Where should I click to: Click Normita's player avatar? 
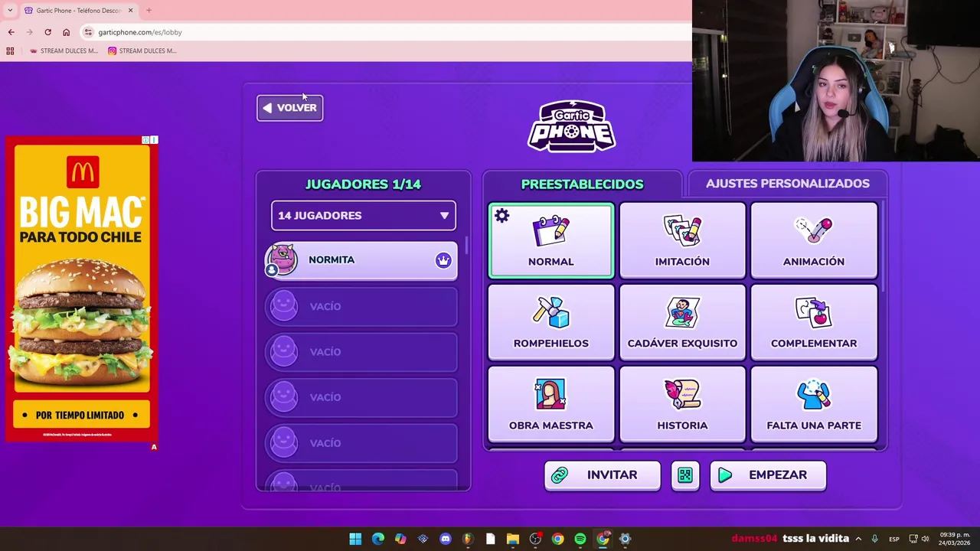click(282, 260)
